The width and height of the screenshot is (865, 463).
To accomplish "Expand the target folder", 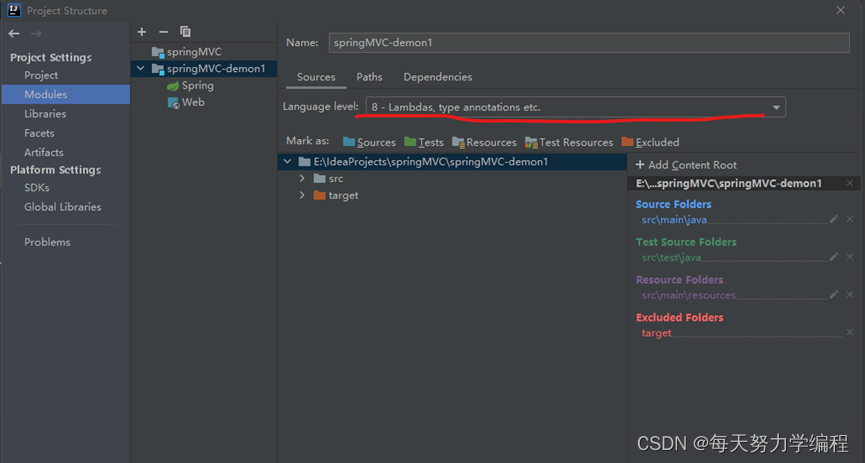I will click(x=302, y=195).
